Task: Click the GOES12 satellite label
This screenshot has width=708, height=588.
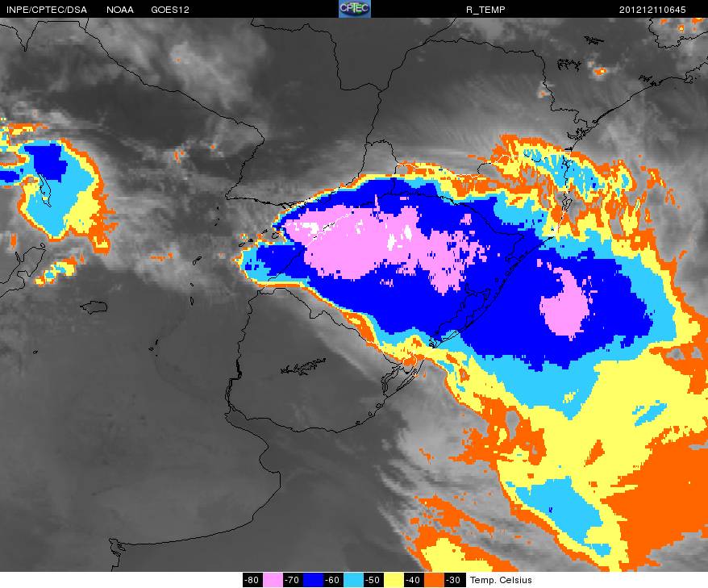Action: 170,10
